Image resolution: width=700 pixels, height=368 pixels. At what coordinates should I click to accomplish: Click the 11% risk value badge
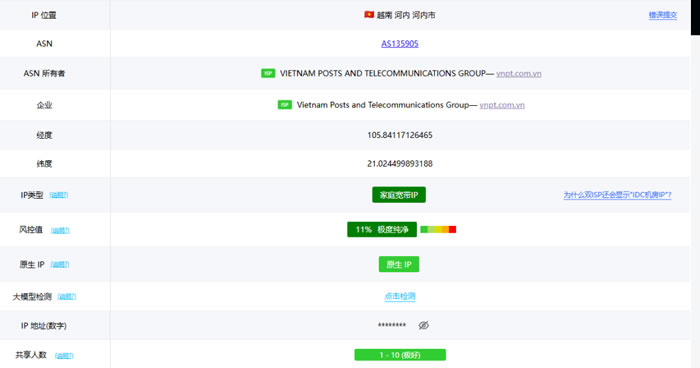[x=382, y=230]
